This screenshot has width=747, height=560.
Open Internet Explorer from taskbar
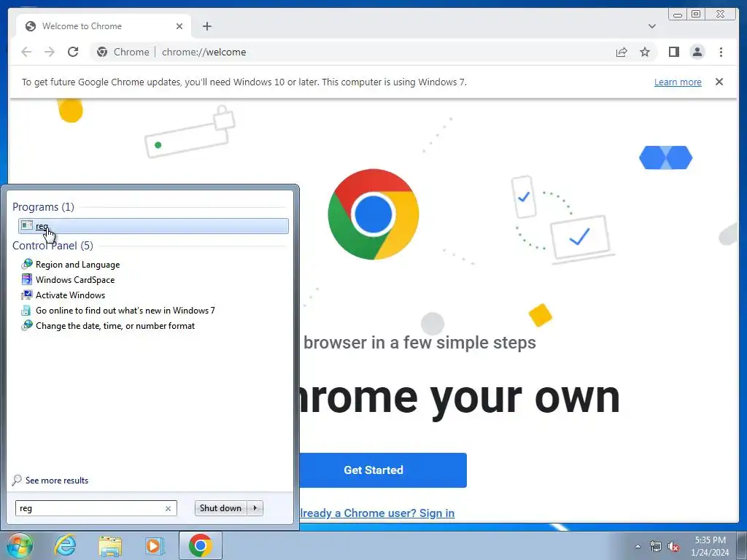(65, 545)
